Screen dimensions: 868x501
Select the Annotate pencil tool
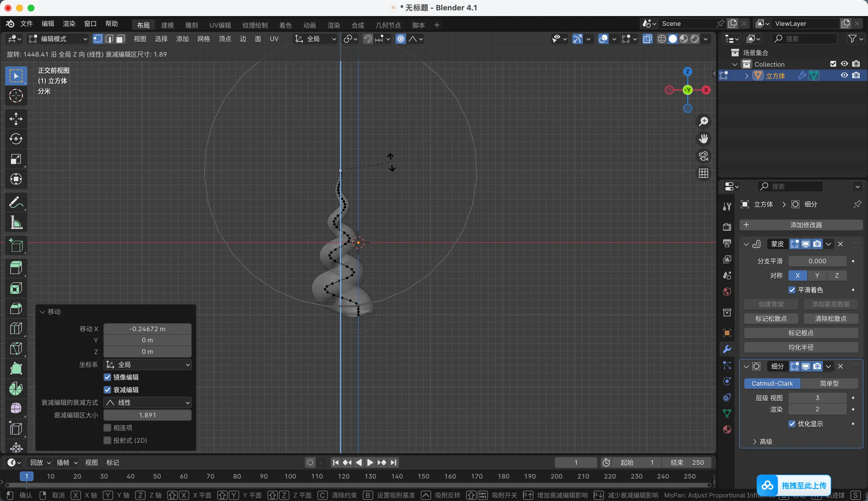(x=16, y=202)
